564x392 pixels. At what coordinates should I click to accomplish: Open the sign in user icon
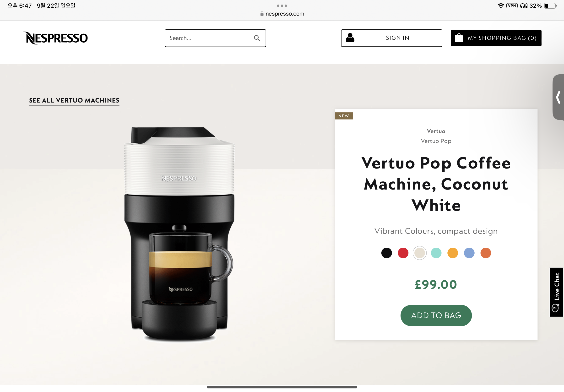350,38
